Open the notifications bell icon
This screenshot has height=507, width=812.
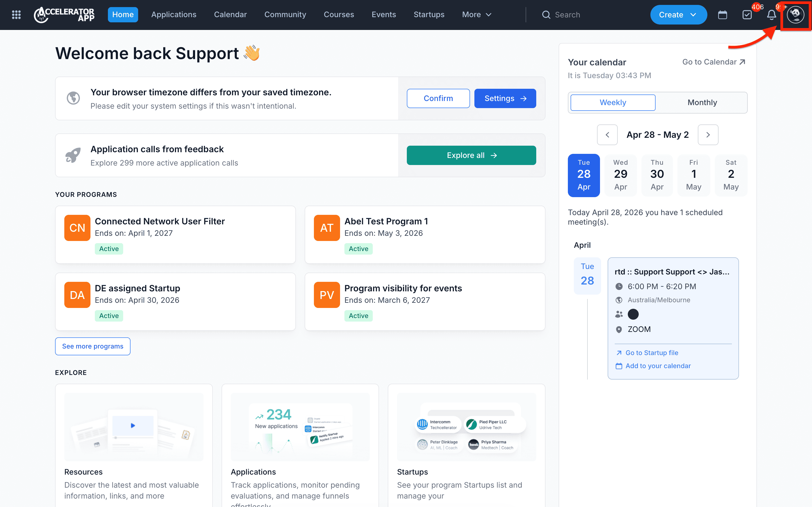(771, 15)
